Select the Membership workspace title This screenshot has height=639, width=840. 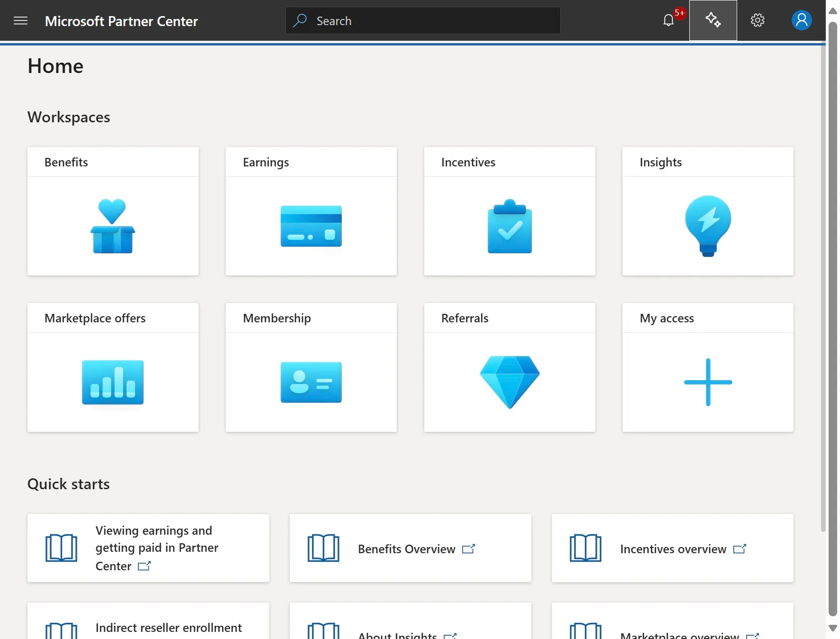[277, 318]
